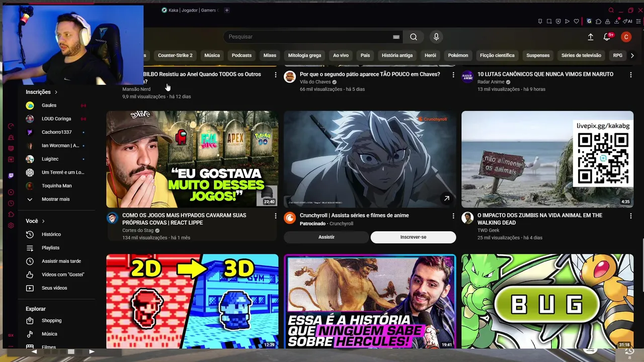Play the Hércules história video thumbnail
This screenshot has height=362, width=644.
370,301
